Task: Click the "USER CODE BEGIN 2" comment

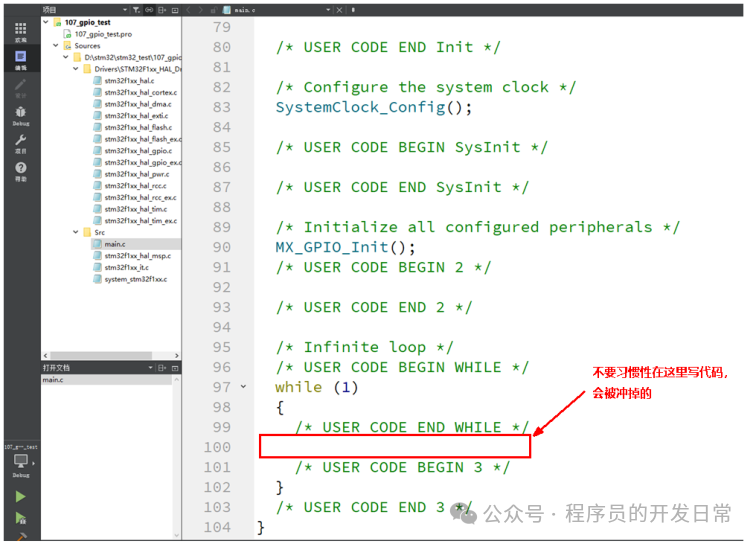Action: coord(384,267)
